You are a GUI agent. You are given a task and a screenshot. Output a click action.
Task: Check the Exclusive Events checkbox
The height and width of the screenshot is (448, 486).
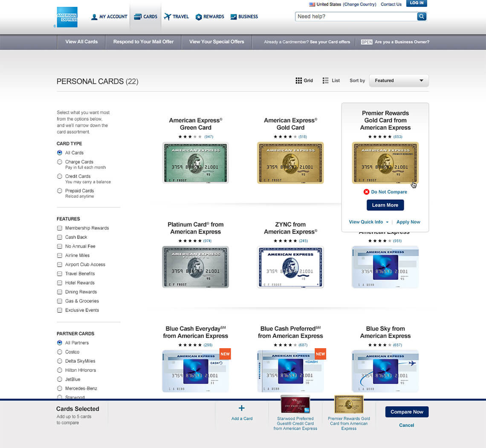tap(60, 310)
